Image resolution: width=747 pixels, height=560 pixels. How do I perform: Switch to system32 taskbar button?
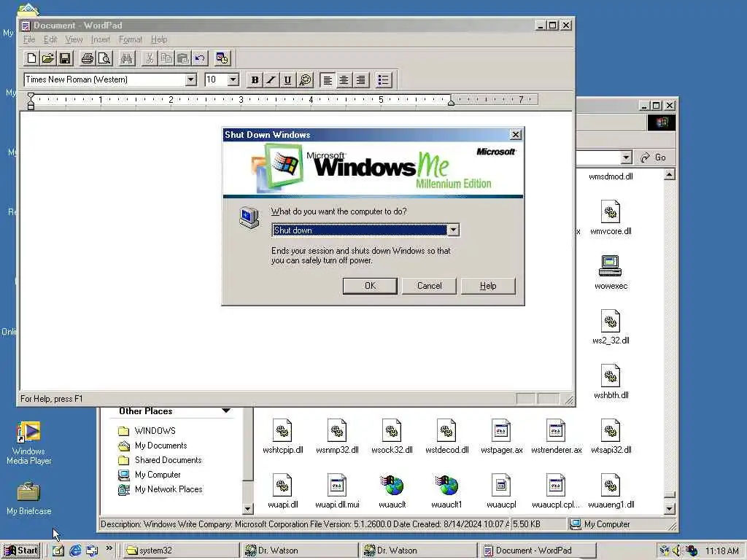pyautogui.click(x=182, y=551)
